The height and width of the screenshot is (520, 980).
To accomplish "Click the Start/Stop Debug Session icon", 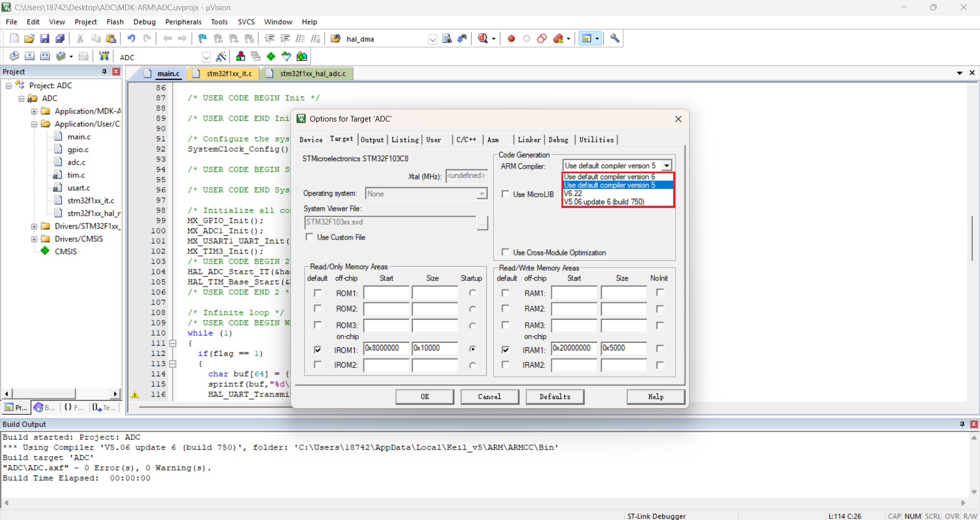I will [483, 38].
